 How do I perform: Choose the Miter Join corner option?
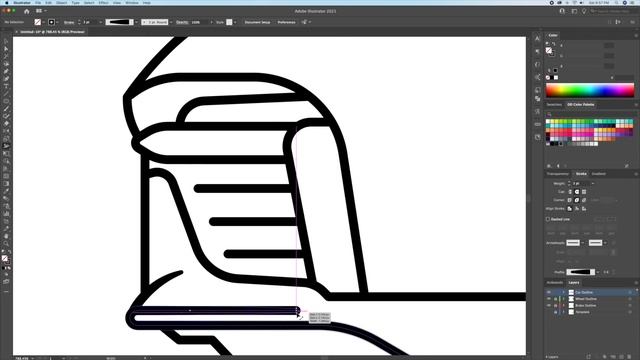(570, 200)
